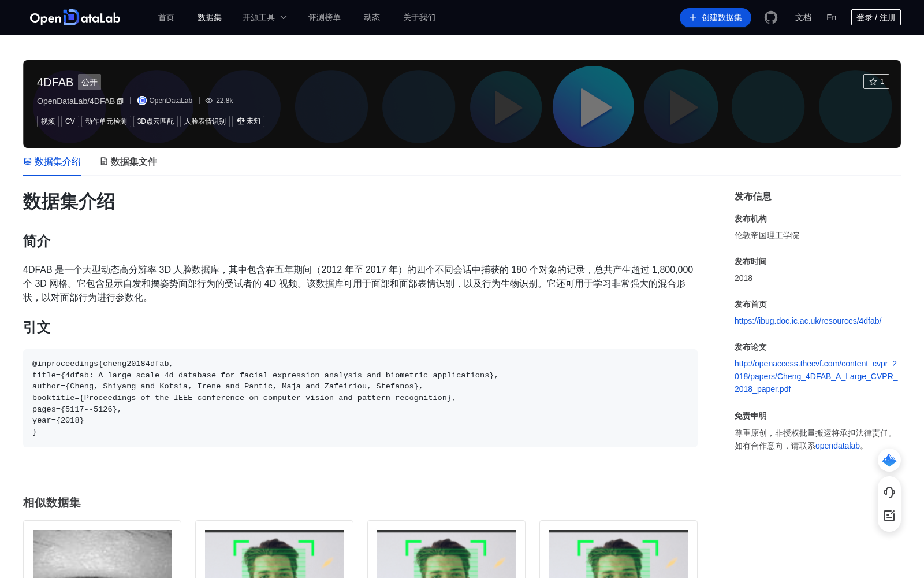Go to 首页 in navigation
This screenshot has height=578, width=924.
[x=166, y=17]
